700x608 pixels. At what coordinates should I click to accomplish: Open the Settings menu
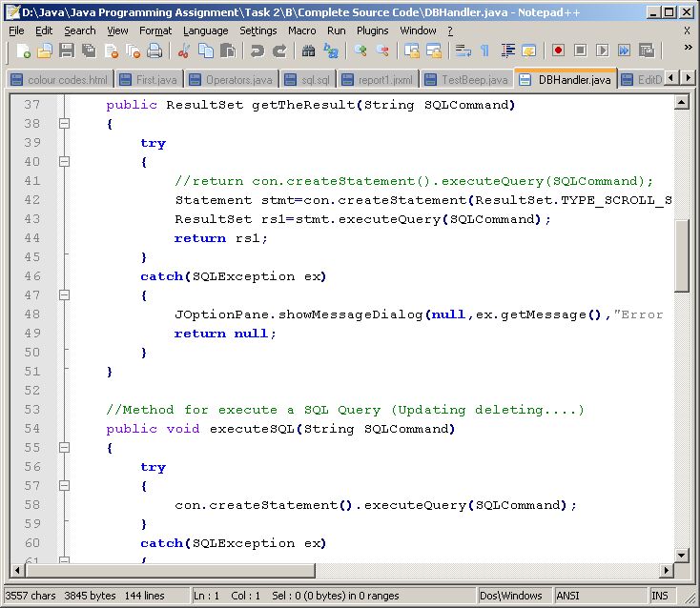pos(258,30)
